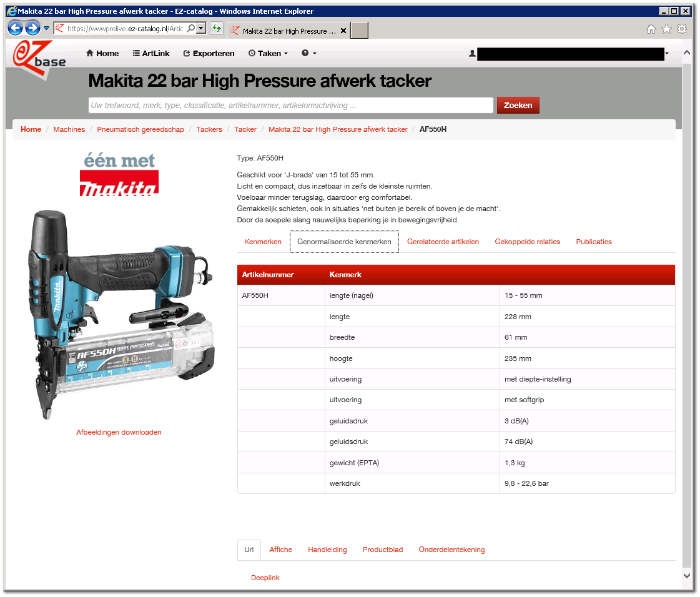Open Makita 22 bar breadcrumb link
Screen dimensions: 700x597
pyautogui.click(x=338, y=129)
